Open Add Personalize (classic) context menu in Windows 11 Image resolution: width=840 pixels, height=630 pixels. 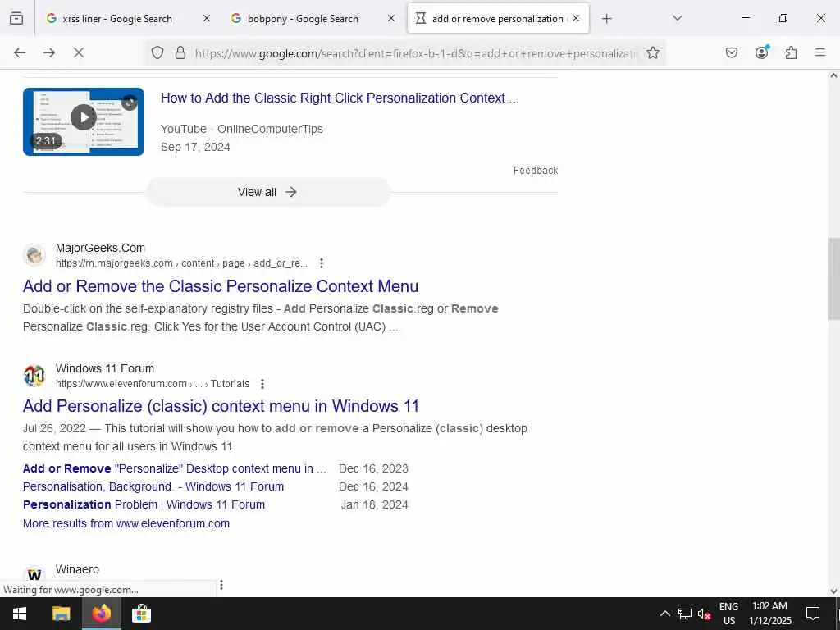click(221, 406)
